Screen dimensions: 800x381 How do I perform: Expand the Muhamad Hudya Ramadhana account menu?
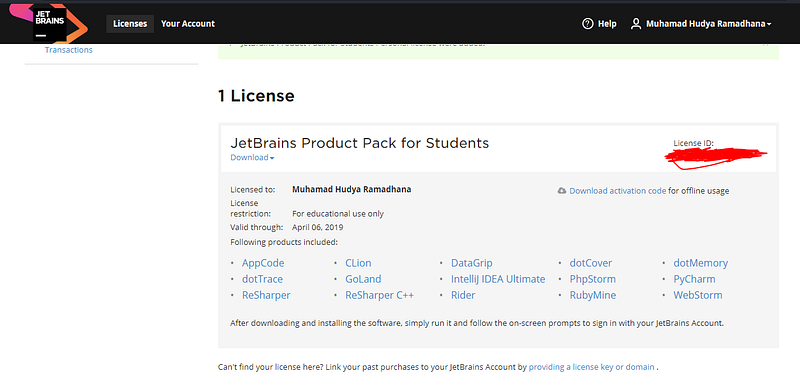(x=709, y=24)
